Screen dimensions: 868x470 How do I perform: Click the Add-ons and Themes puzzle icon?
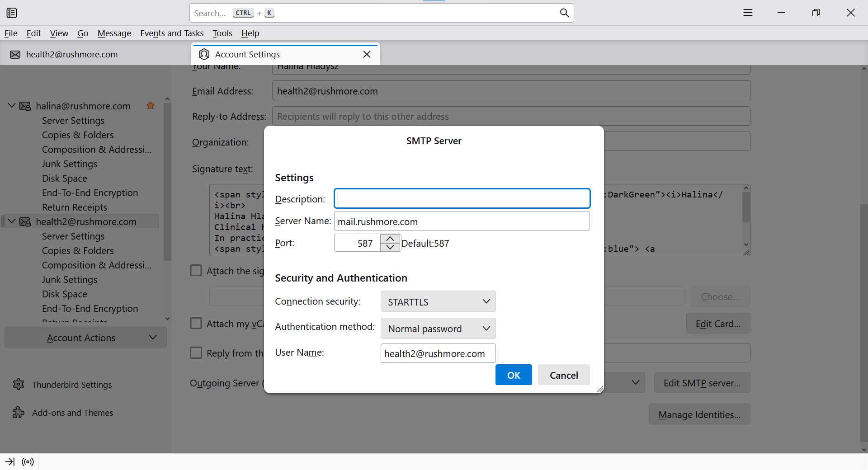[19, 413]
